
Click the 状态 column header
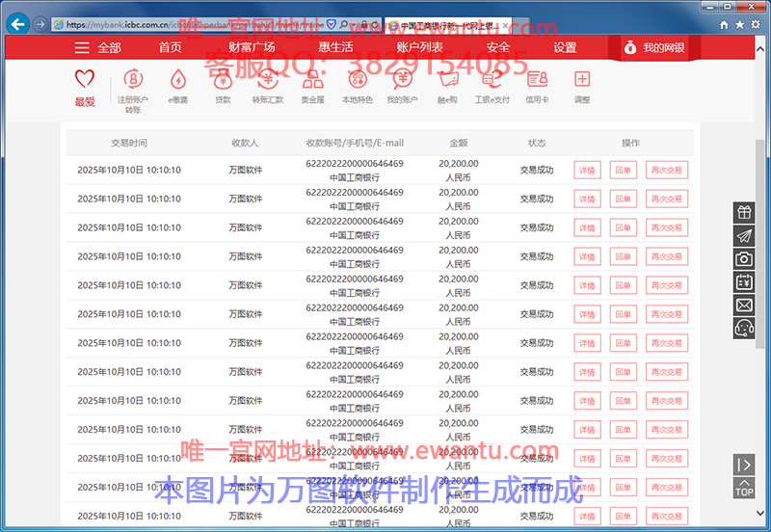(x=537, y=143)
